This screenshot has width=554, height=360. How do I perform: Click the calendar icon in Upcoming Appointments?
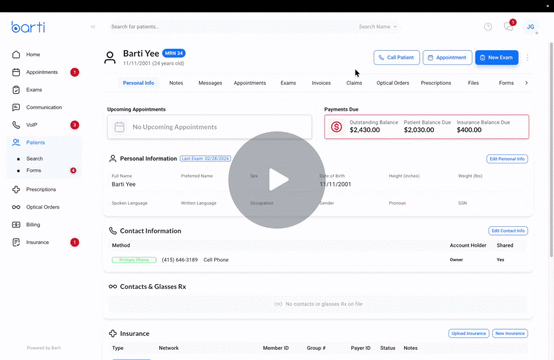click(119, 127)
